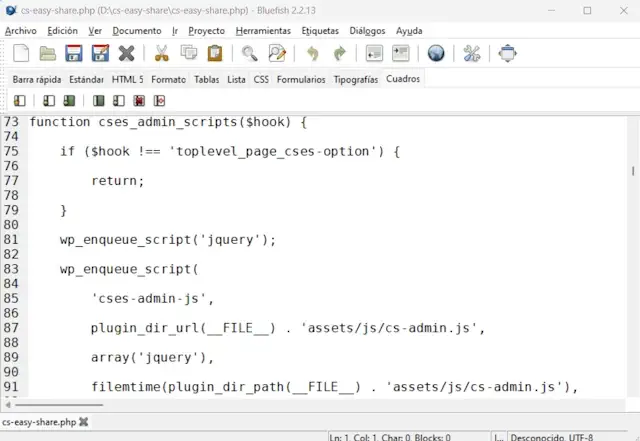The height and width of the screenshot is (441, 640).
Task: Open the Herramientas menu
Action: tap(263, 31)
